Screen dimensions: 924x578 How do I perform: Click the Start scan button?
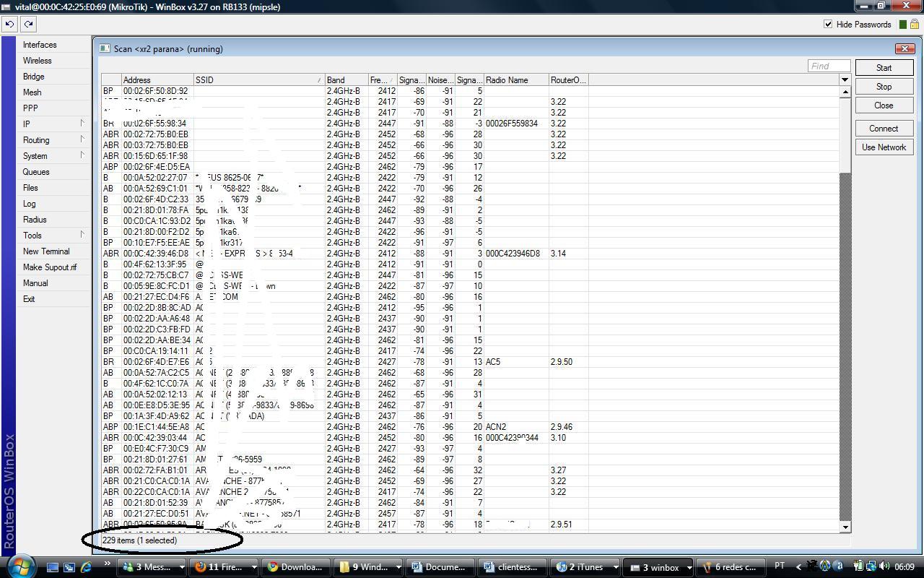pyautogui.click(x=884, y=68)
